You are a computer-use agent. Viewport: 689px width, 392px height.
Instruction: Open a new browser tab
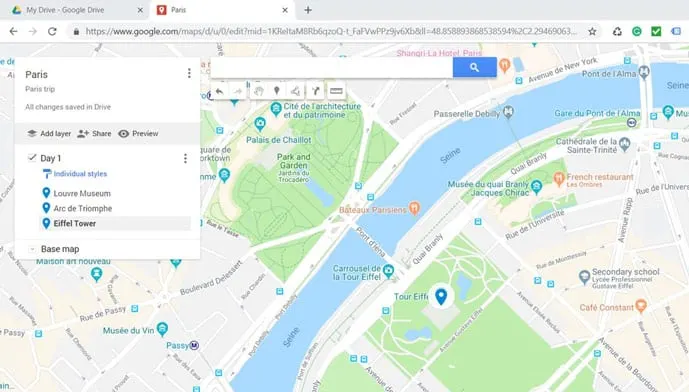pyautogui.click(x=308, y=10)
